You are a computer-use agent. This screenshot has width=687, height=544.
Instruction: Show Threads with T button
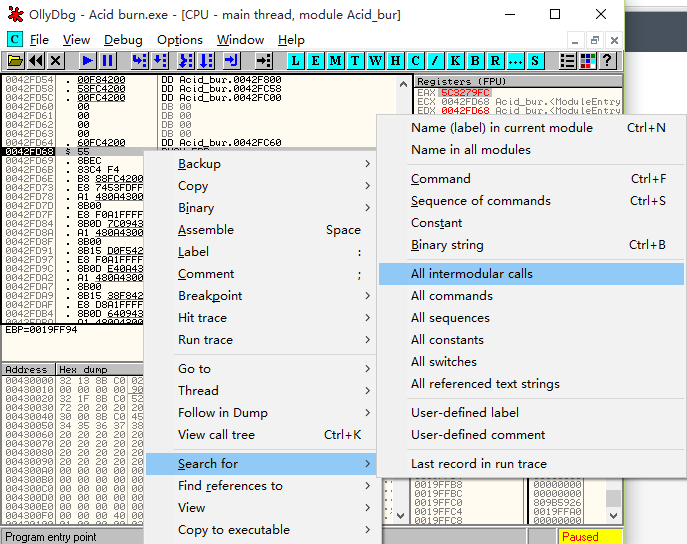[x=355, y=60]
